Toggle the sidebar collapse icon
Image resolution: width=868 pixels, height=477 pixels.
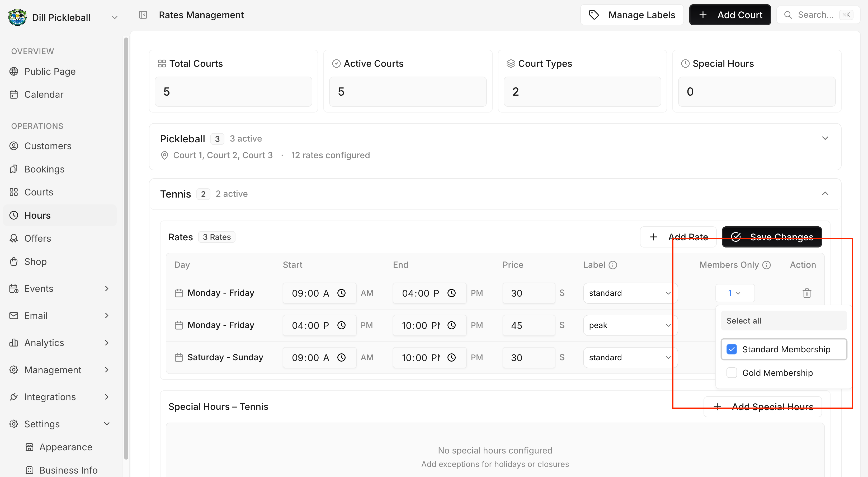[x=143, y=15]
